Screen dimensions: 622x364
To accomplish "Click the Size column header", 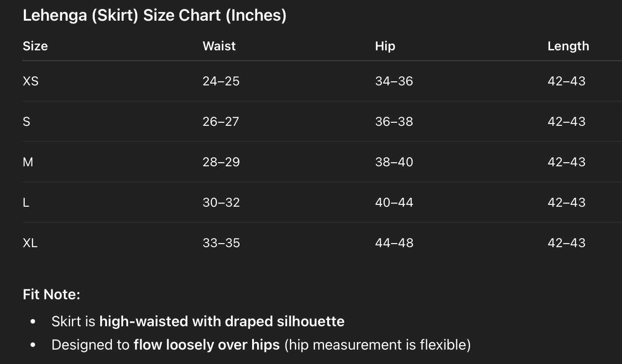I will [x=35, y=46].
